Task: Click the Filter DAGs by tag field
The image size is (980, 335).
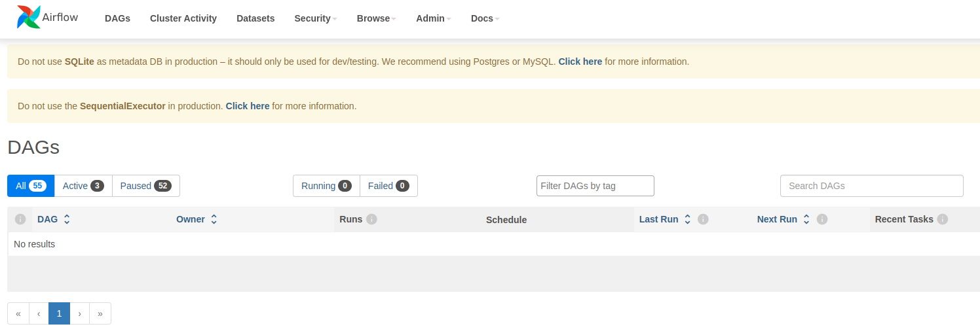Action: pos(595,186)
